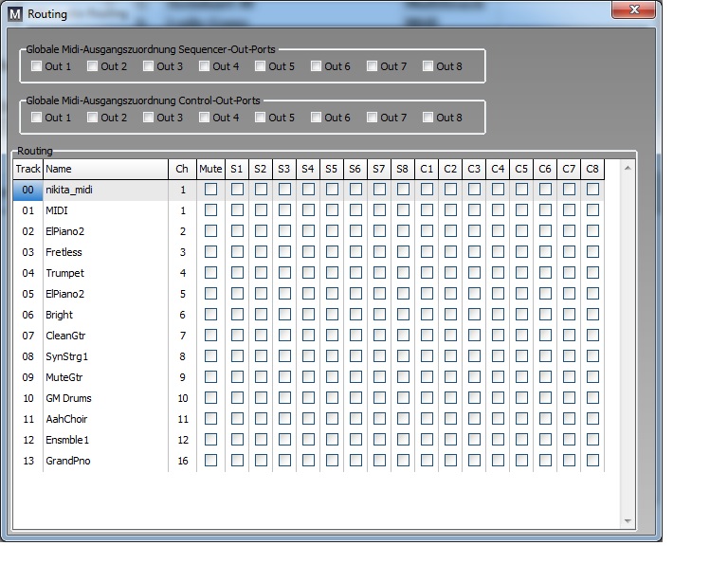Route CleanGtr track to S5
Screen dimensions: 728x582
(x=332, y=336)
